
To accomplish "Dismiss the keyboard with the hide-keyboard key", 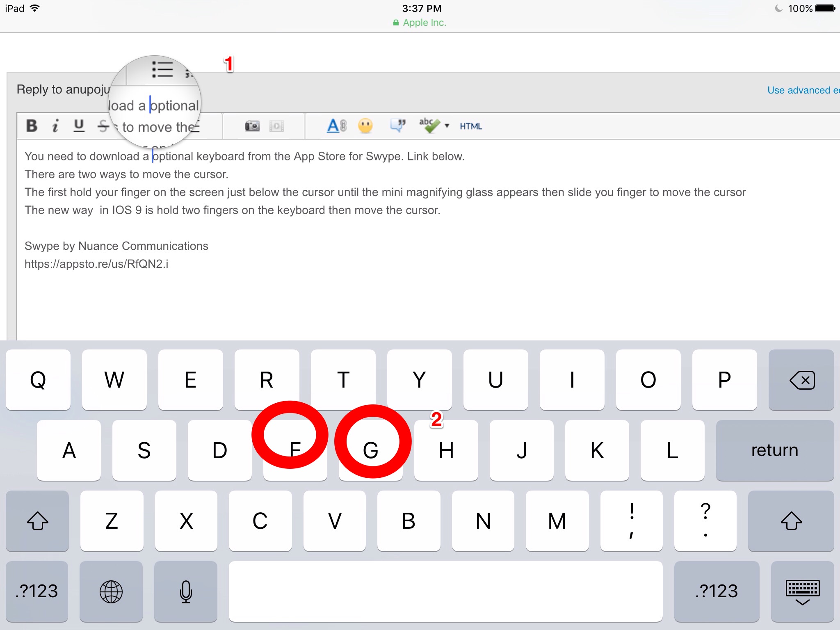I will pyautogui.click(x=802, y=591).
